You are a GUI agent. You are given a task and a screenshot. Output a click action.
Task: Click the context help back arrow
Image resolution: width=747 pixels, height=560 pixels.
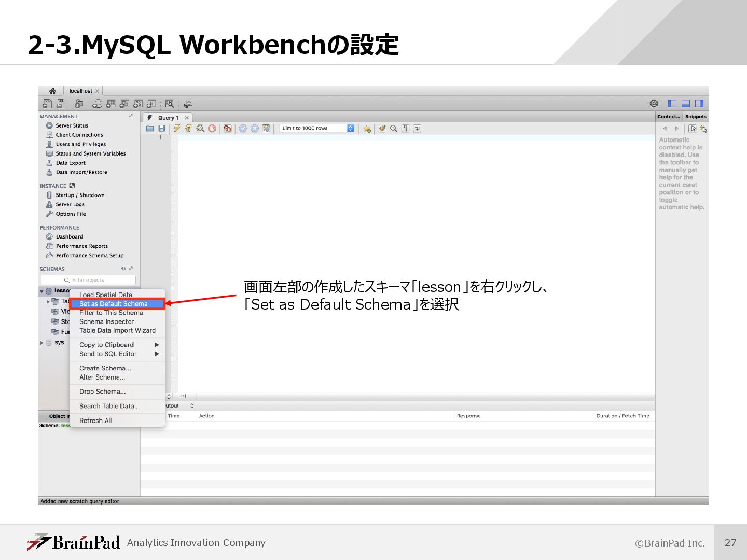click(665, 129)
